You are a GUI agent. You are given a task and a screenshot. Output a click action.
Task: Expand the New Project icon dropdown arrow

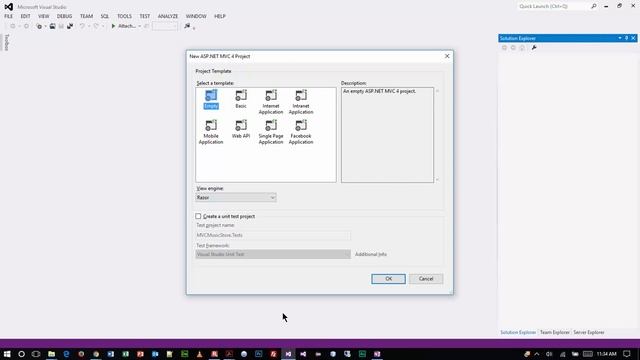(45, 26)
